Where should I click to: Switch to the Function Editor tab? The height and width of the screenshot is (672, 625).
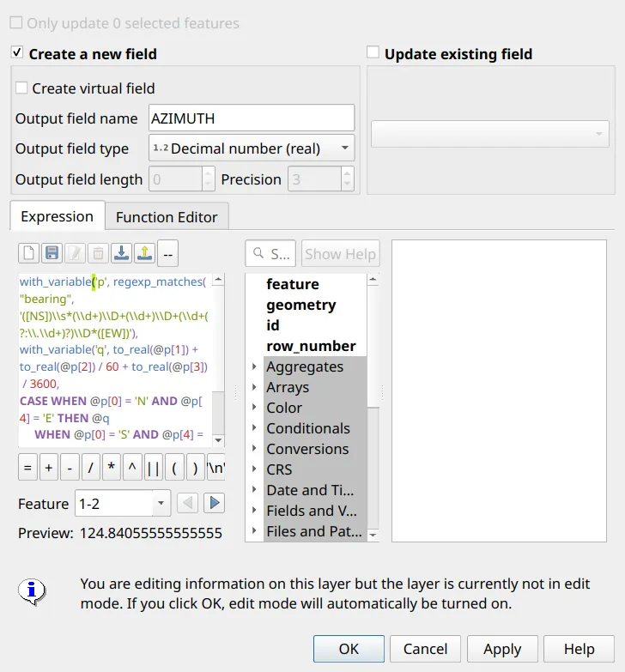pos(167,217)
